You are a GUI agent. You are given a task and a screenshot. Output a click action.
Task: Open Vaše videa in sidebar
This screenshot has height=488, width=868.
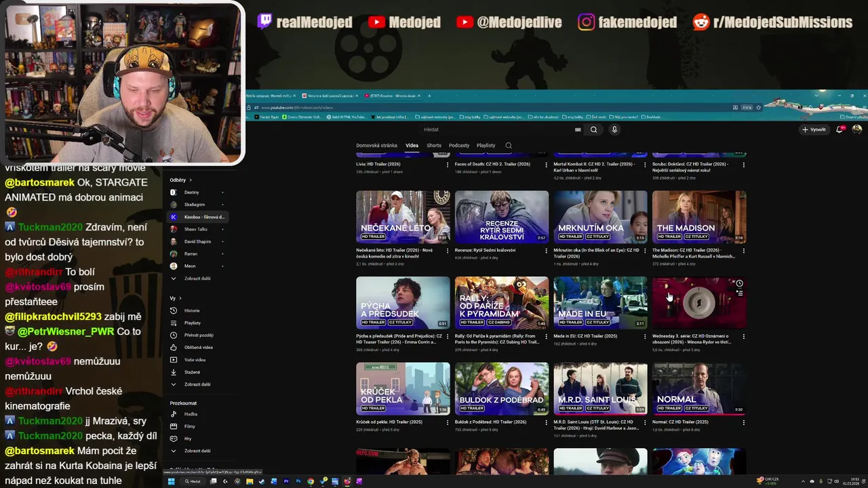[x=195, y=359]
